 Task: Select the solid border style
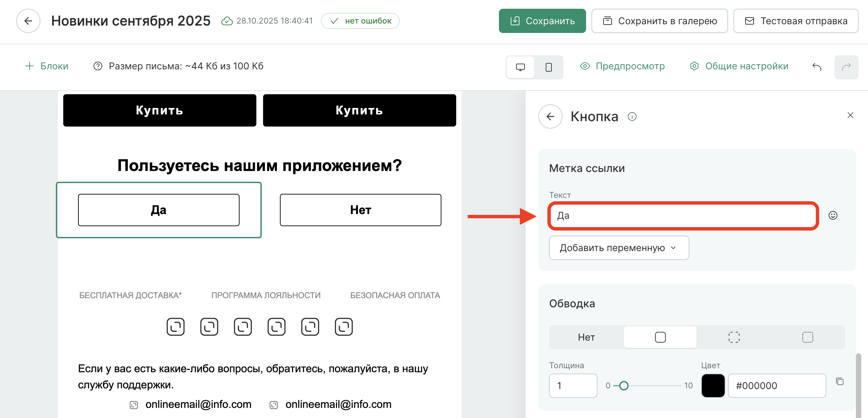coord(660,337)
